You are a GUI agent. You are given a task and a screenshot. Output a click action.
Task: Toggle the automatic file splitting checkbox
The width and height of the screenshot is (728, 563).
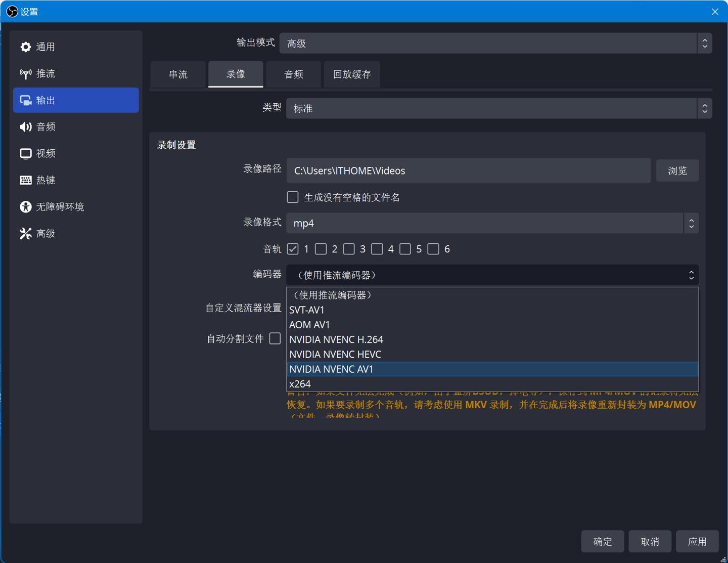click(275, 338)
